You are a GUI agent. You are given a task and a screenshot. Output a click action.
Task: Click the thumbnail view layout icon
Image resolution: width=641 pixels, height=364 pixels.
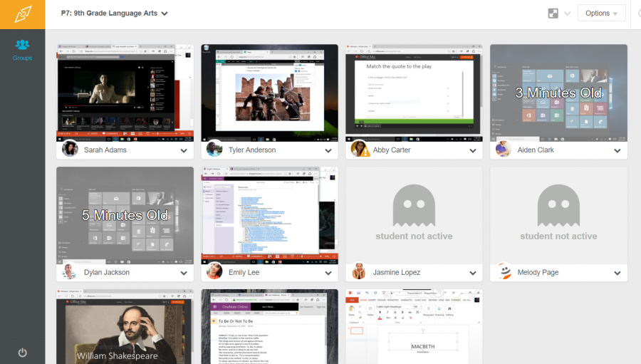tap(553, 13)
